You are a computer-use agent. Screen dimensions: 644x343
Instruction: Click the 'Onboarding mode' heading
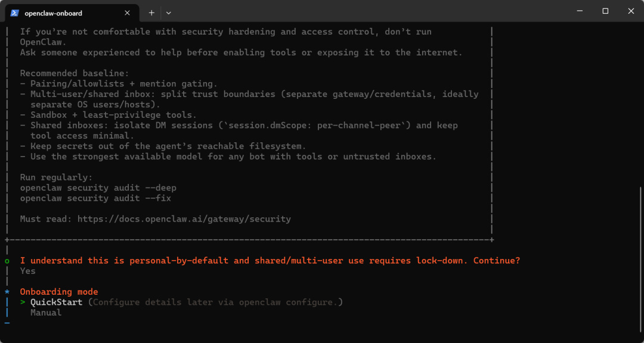[59, 292]
